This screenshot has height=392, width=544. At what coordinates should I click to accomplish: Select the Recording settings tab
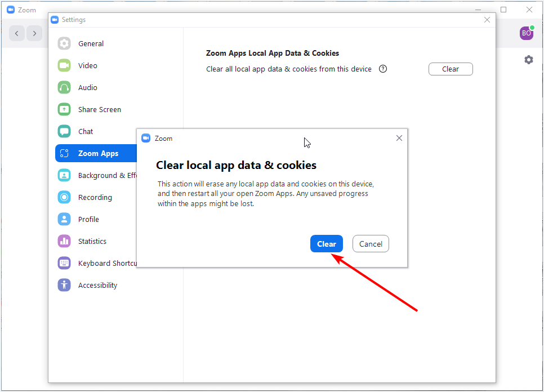tap(95, 197)
